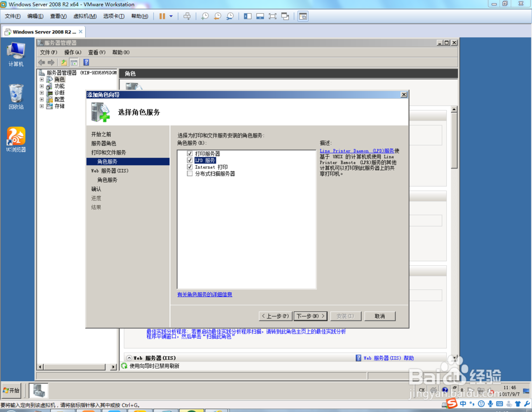Viewport: 532px width, 412px height.
Task: Open Server Manager 帮助(H) menu
Action: coord(121,52)
